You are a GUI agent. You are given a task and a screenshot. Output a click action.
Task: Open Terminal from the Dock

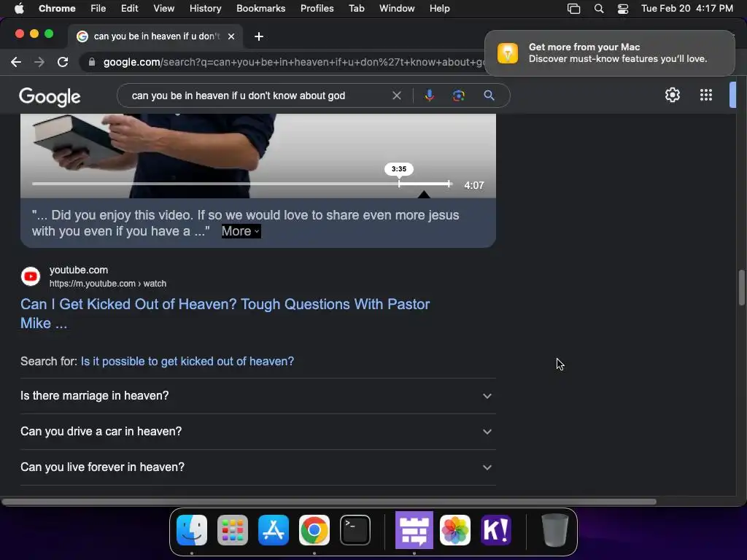(x=355, y=530)
